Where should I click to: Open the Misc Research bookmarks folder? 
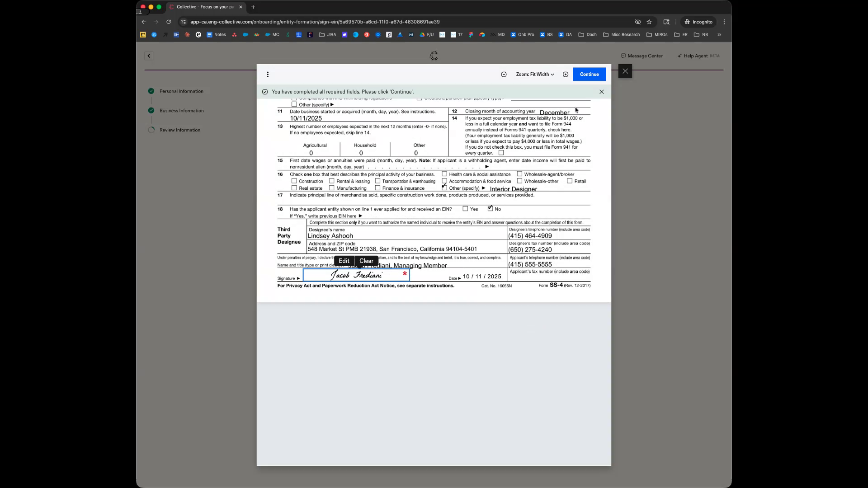point(621,34)
